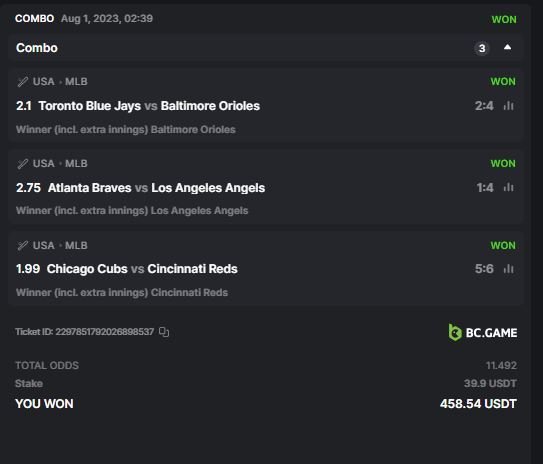The height and width of the screenshot is (464, 543).
Task: Open stats icon for Blue Jays vs Orioles
Action: (508, 106)
